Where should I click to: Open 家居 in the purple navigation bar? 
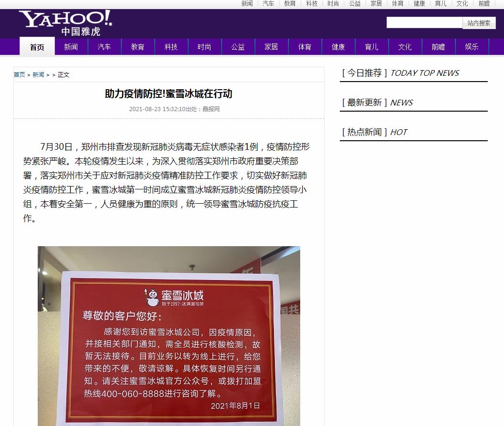point(271,47)
